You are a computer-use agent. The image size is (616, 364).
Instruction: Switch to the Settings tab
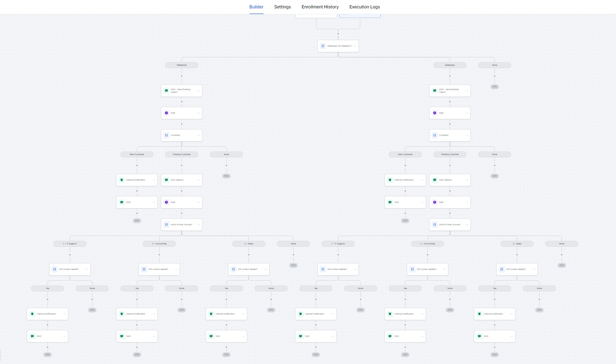coord(282,7)
